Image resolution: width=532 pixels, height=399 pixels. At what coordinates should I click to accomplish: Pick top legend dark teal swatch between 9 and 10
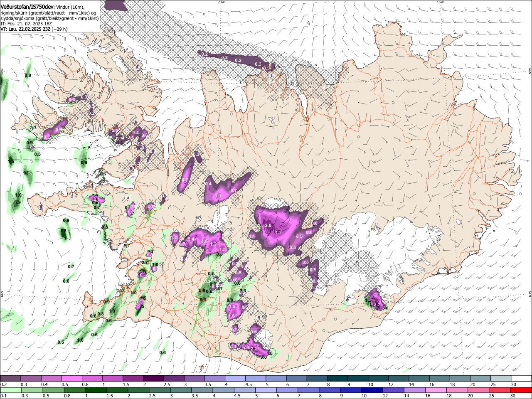pyautogui.click(x=358, y=378)
